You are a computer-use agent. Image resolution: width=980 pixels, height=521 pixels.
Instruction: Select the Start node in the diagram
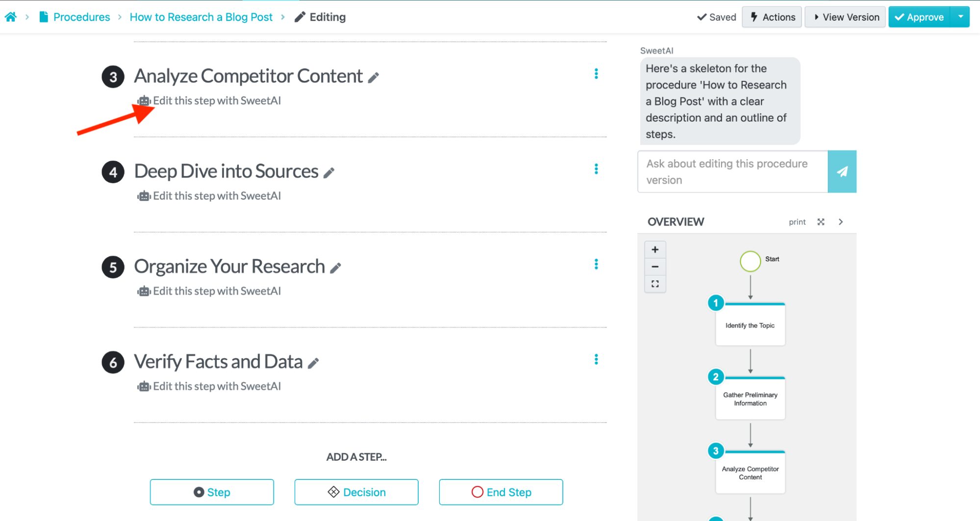tap(750, 261)
